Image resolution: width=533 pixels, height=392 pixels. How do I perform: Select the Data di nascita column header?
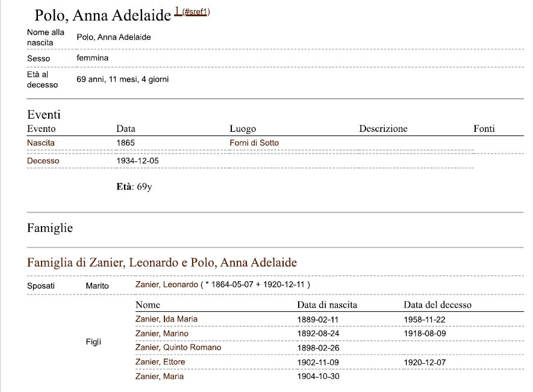point(327,305)
